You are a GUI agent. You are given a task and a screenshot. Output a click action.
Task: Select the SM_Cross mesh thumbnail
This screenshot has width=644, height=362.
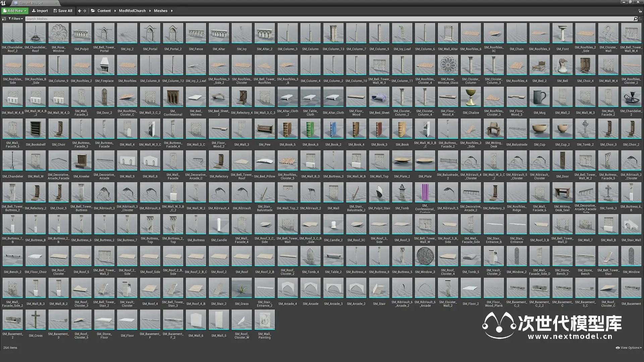(x=36, y=320)
